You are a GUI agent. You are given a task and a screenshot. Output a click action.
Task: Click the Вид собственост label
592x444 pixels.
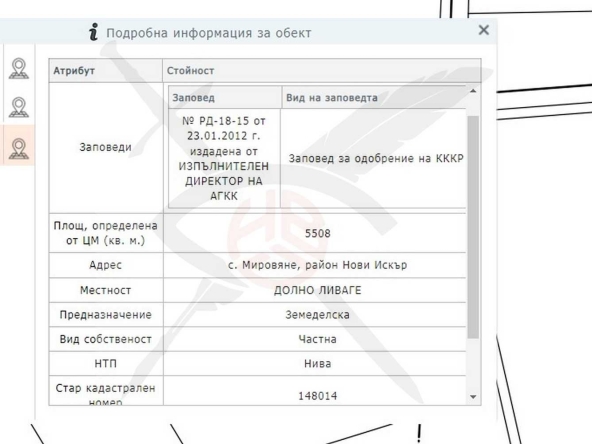(105, 339)
